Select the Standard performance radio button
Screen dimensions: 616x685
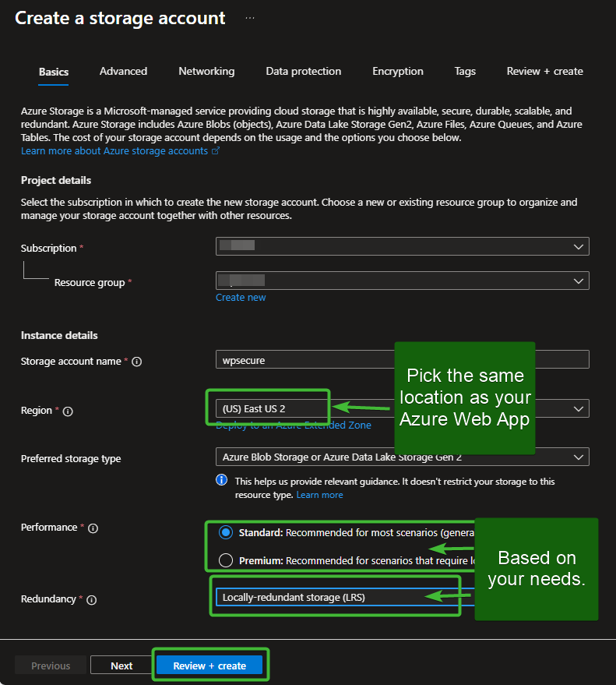(x=226, y=533)
